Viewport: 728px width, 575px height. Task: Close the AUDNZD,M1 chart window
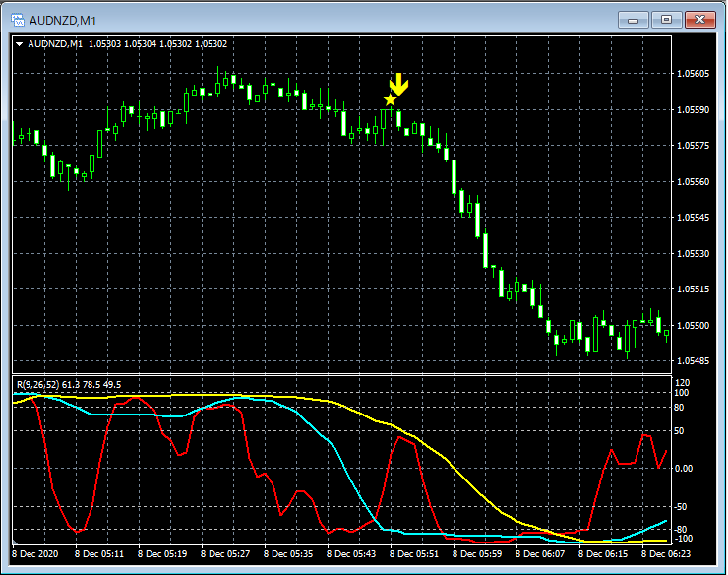pos(700,19)
